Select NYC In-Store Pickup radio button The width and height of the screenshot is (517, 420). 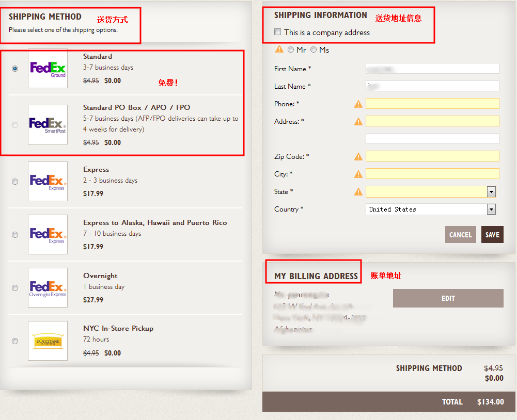pyautogui.click(x=15, y=341)
